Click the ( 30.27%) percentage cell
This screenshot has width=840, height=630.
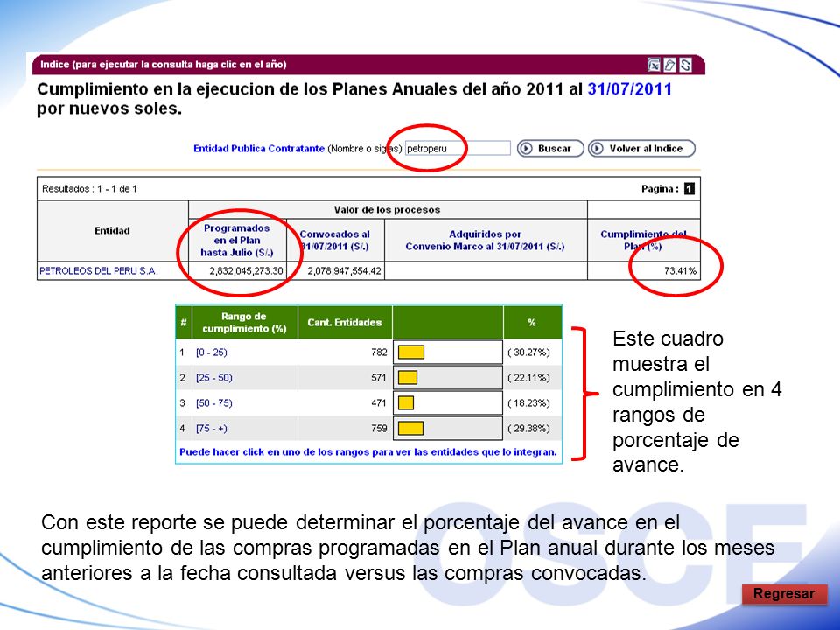click(x=528, y=353)
